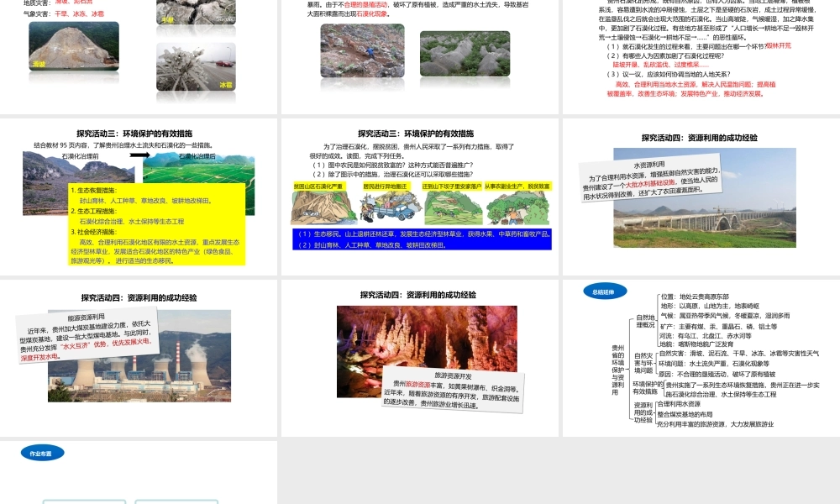
Task: Click the yellow label 从事农副业生产,脱贫致富
Action: coord(517,186)
